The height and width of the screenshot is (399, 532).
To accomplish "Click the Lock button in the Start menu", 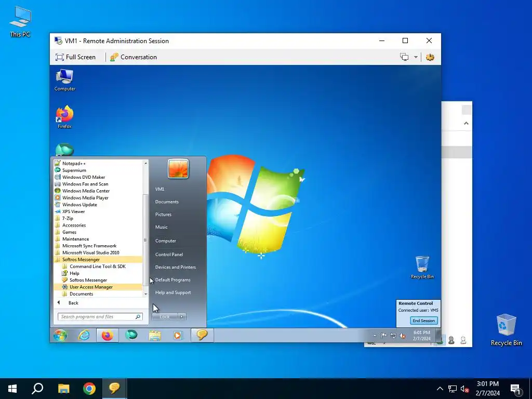I will pos(165,316).
